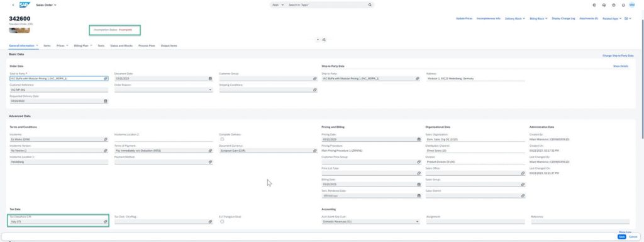644x242 pixels.
Task: Open Customer Price Group value help
Action: coord(418,162)
